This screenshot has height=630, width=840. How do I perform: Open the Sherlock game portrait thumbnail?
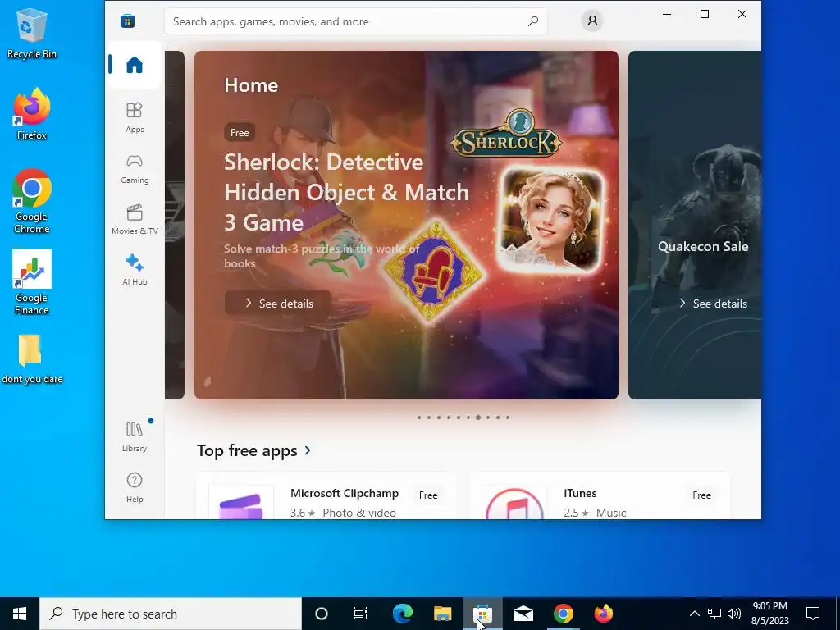[x=550, y=220]
